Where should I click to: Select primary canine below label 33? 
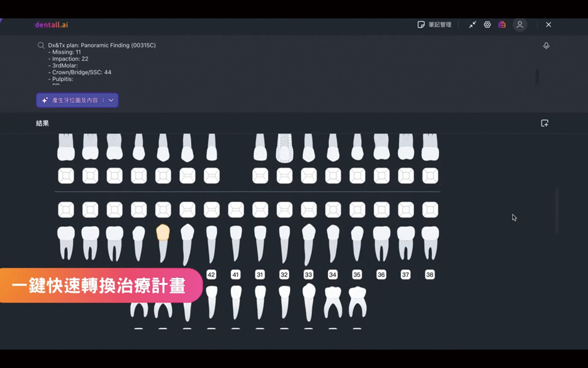pyautogui.click(x=309, y=302)
